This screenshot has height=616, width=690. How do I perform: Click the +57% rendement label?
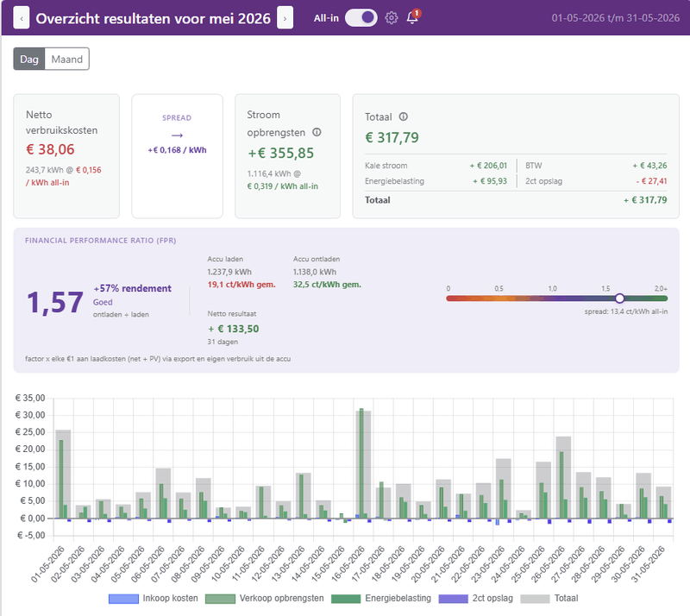[133, 288]
